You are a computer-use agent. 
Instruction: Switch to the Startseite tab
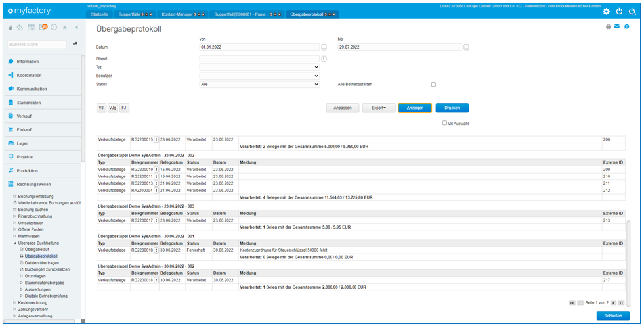98,14
